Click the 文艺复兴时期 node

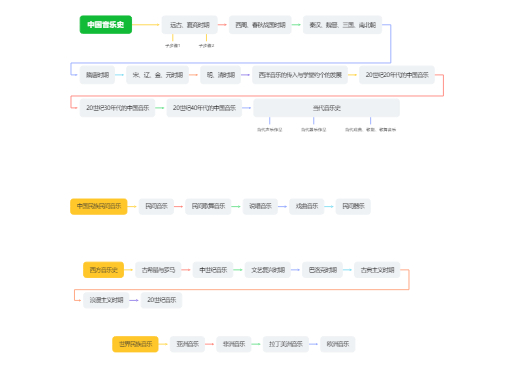point(268,270)
